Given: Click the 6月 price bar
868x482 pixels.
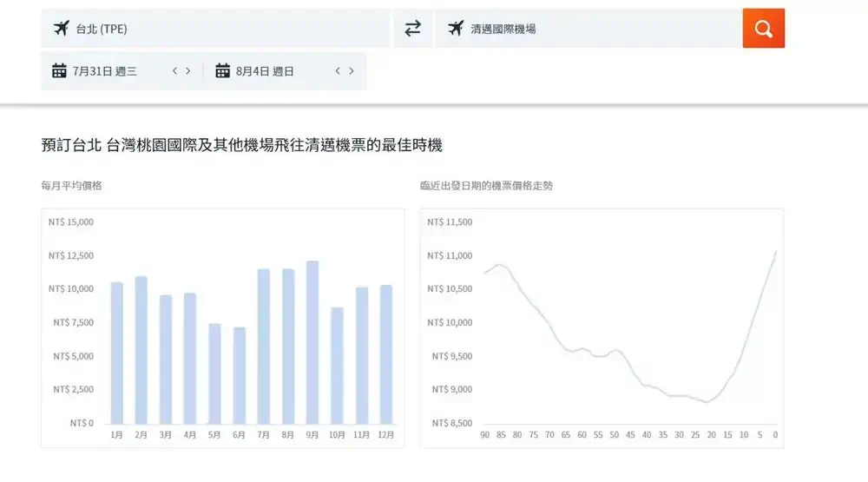Looking at the screenshot, I should click(240, 376).
